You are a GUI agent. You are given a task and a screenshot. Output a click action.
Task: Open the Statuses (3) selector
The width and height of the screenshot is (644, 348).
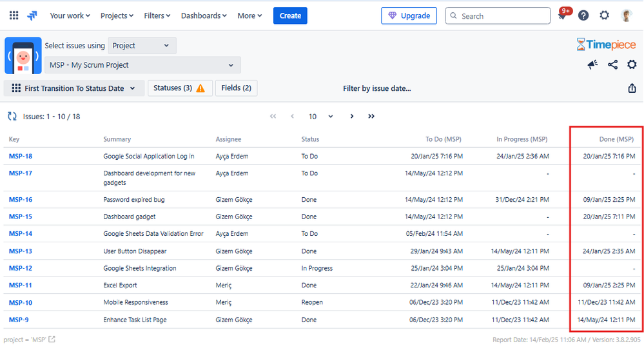click(x=180, y=88)
